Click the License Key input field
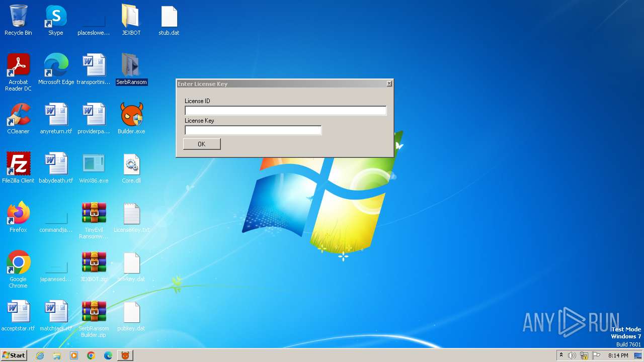This screenshot has width=644, height=362. (253, 130)
